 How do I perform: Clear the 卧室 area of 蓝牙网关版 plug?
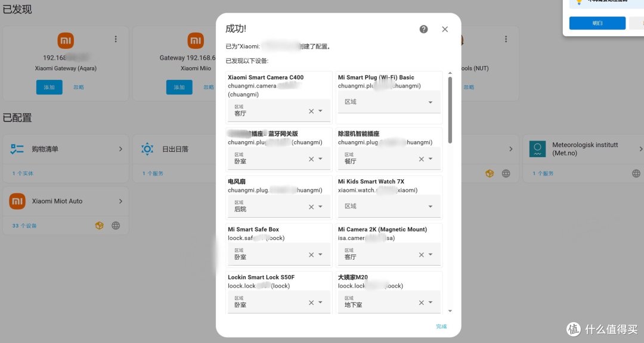tap(311, 159)
